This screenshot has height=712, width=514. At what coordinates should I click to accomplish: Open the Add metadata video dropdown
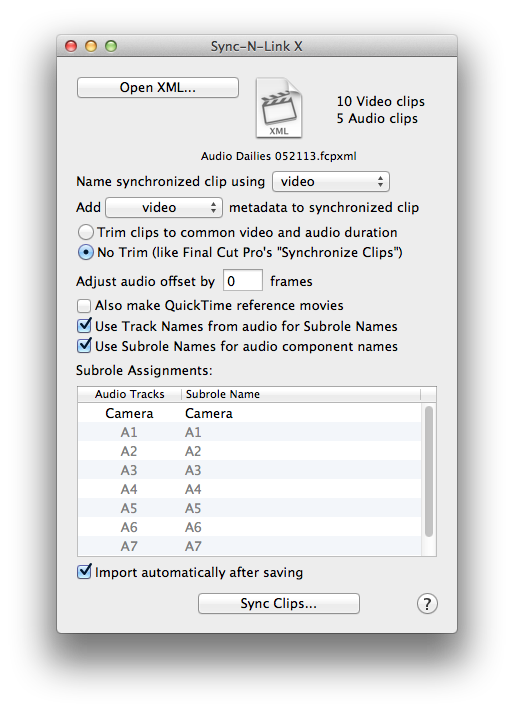[164, 208]
